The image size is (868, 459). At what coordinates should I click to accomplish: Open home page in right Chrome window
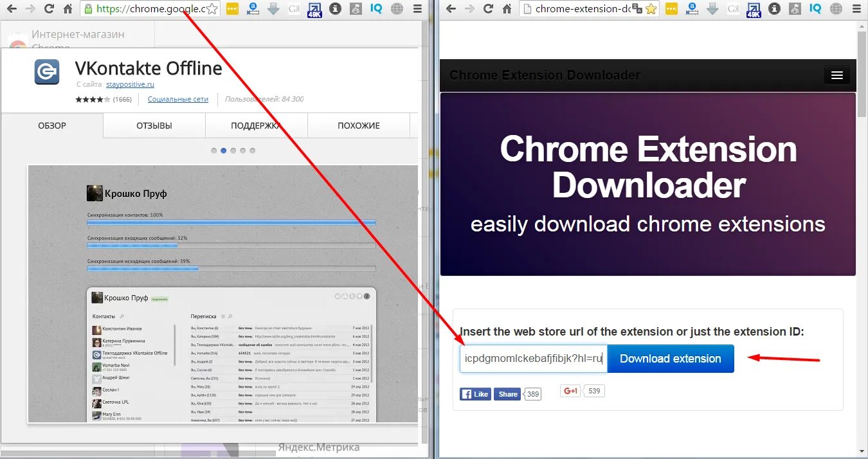tap(507, 9)
